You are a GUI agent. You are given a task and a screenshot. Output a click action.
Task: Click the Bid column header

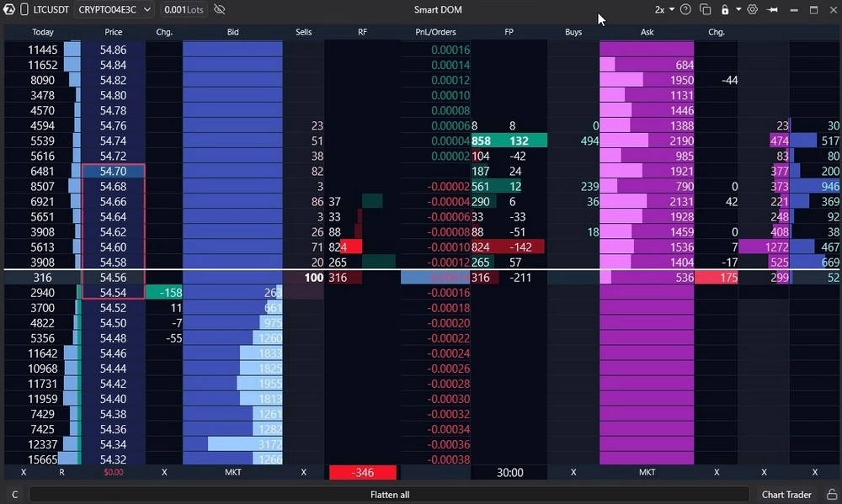(x=232, y=32)
